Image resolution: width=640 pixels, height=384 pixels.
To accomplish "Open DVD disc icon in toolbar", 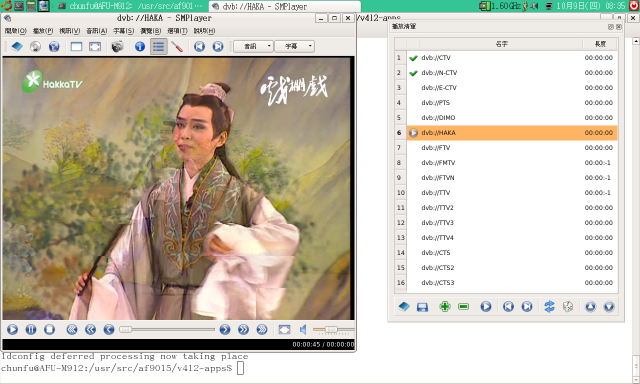I will (x=36, y=47).
